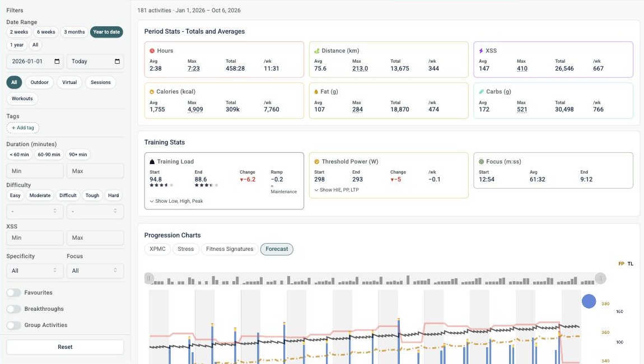The image size is (644, 364).
Task: Click Calories Max value 4,909
Action: (x=195, y=110)
